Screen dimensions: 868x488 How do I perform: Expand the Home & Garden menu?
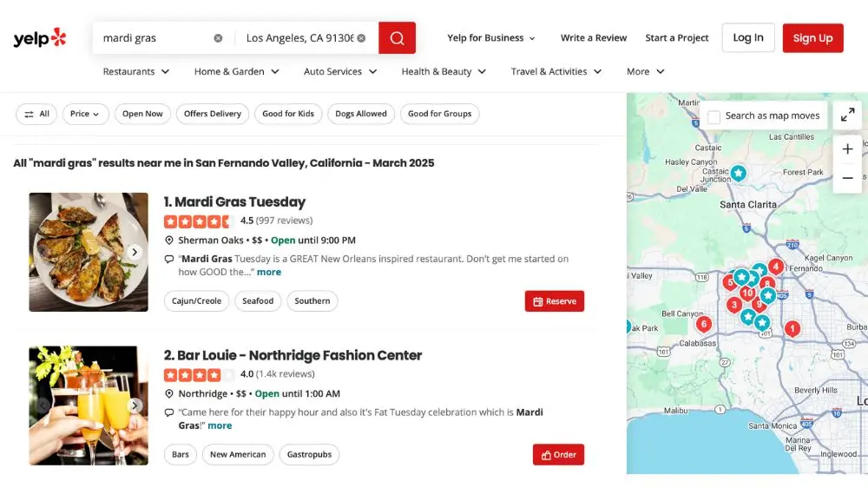pos(236,71)
